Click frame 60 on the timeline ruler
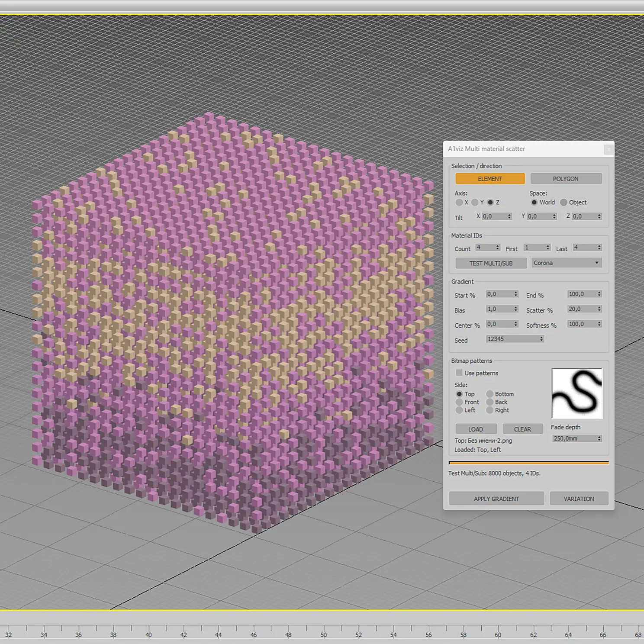 coord(498,634)
